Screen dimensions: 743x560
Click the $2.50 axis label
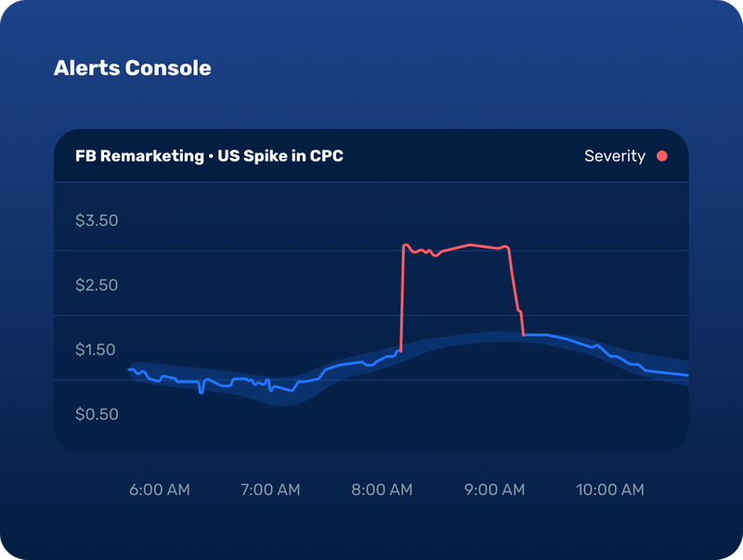97,285
